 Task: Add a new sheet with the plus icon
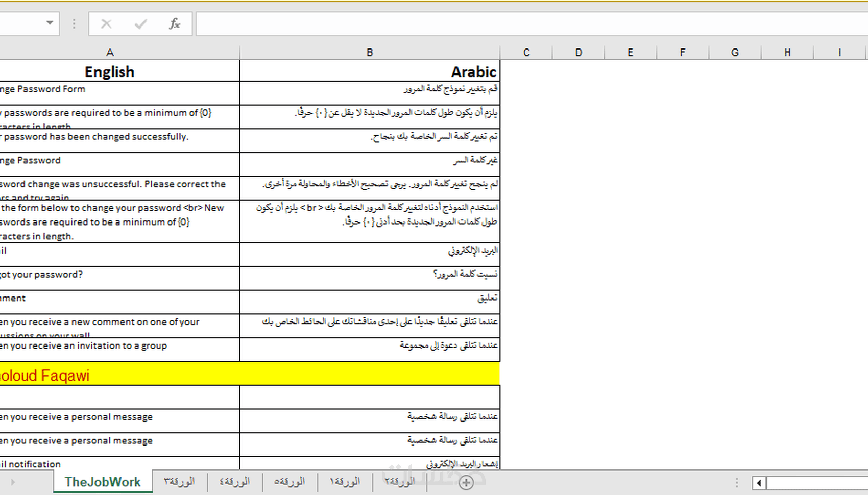[466, 482]
